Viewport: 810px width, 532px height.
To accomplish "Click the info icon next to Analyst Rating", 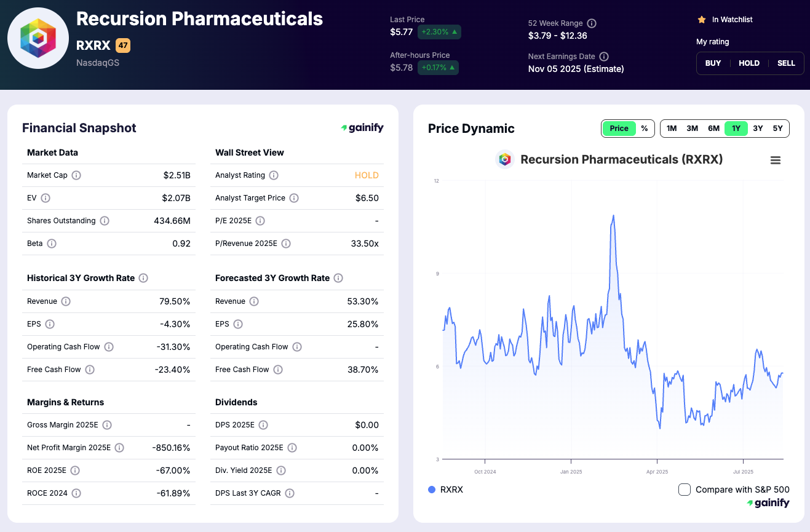I will [274, 175].
